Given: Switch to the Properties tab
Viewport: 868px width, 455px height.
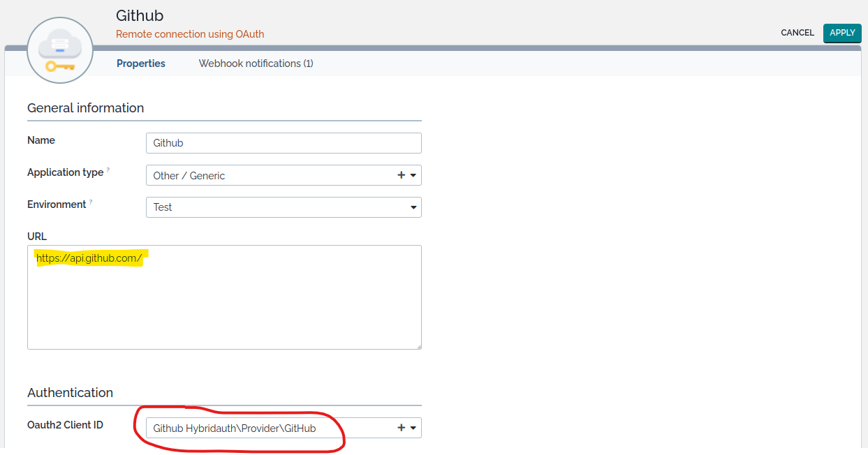Looking at the screenshot, I should tap(141, 64).
